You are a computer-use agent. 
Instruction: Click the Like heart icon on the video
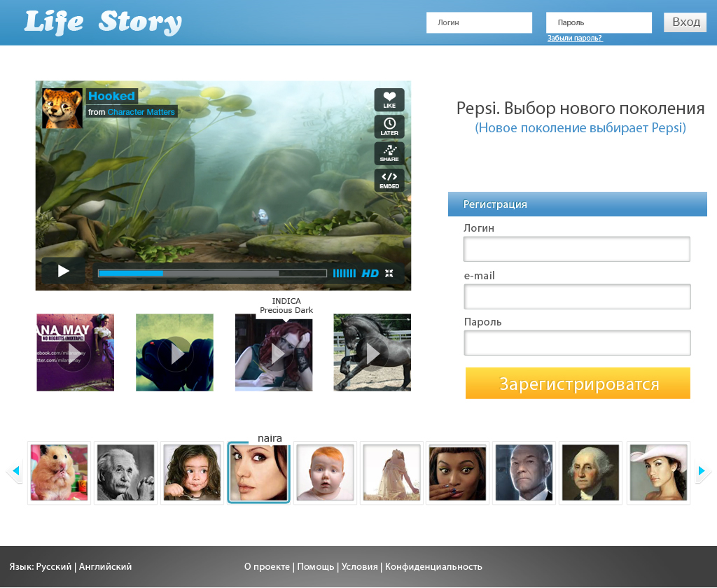pyautogui.click(x=389, y=99)
